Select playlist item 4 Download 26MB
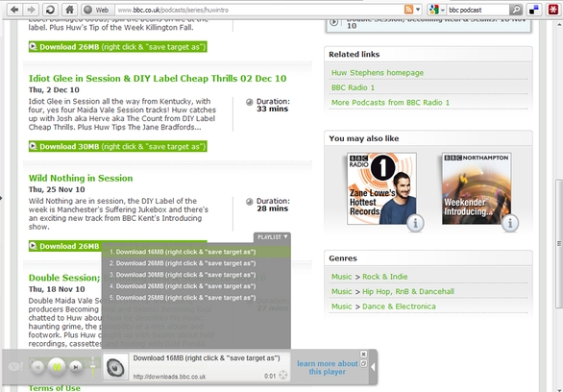Screen dimensions: 563x392 [196, 286]
